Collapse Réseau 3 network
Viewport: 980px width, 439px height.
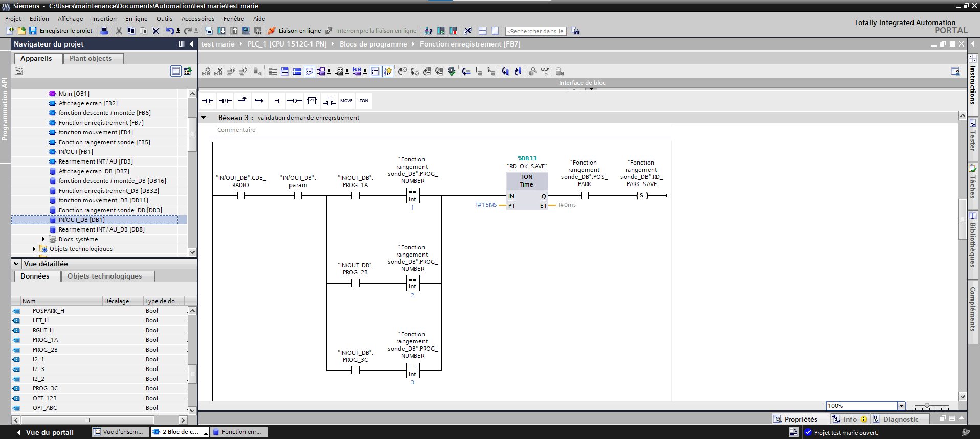(x=204, y=118)
